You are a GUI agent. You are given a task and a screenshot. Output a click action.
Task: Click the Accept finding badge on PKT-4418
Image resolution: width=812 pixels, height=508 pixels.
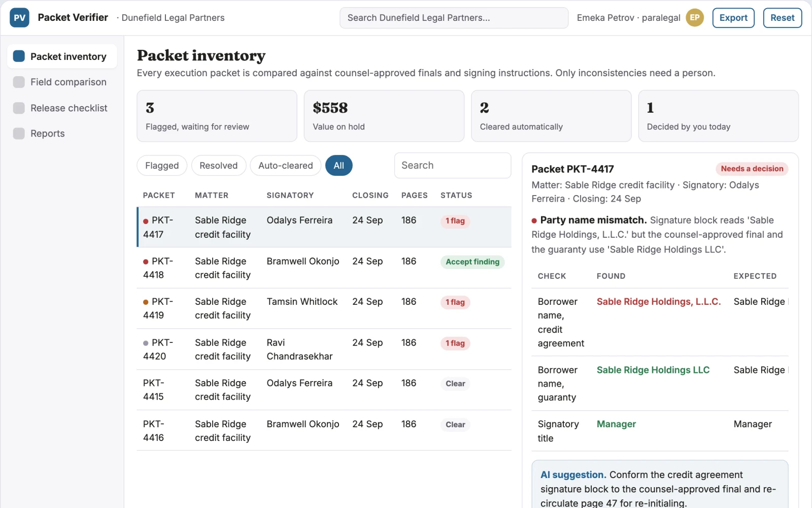[472, 262]
